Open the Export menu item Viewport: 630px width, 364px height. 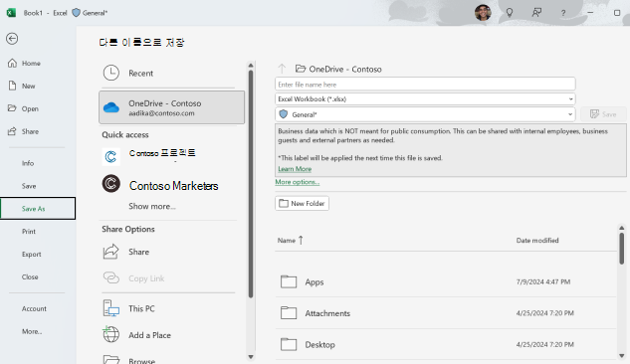pyautogui.click(x=31, y=255)
